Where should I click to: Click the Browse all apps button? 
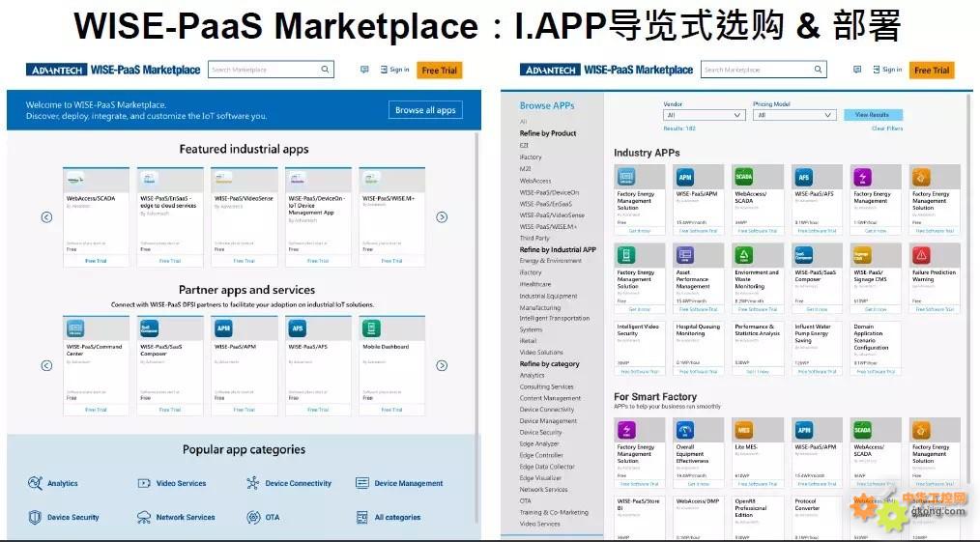(x=425, y=110)
